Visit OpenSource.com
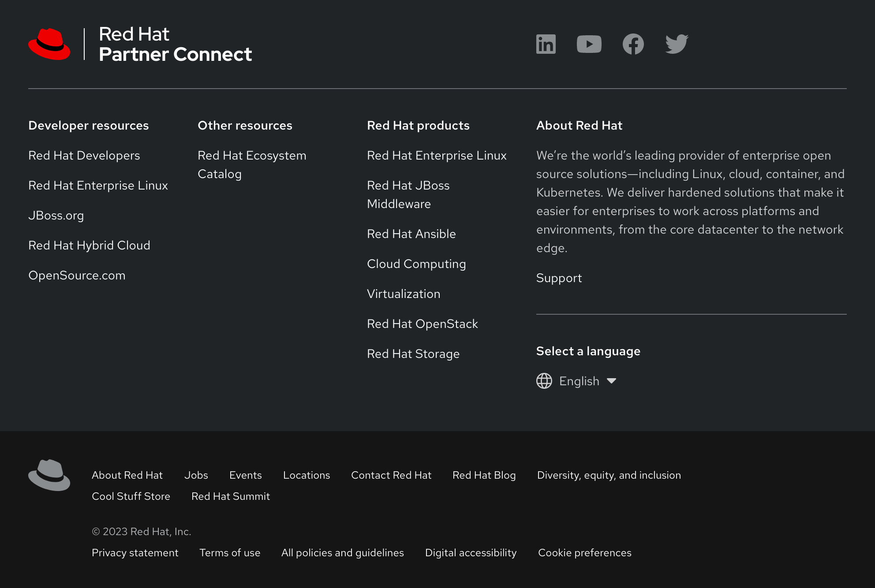Screen dimensions: 875x588 (77, 275)
